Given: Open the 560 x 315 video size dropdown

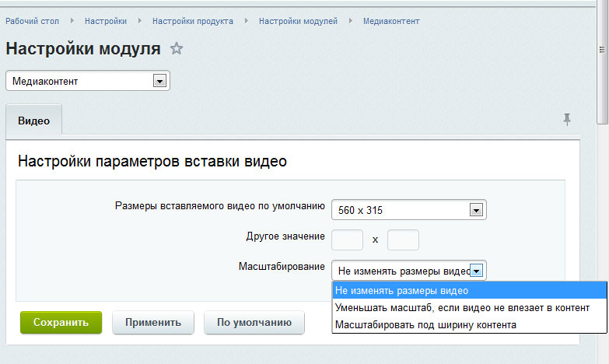Looking at the screenshot, I should [x=408, y=210].
